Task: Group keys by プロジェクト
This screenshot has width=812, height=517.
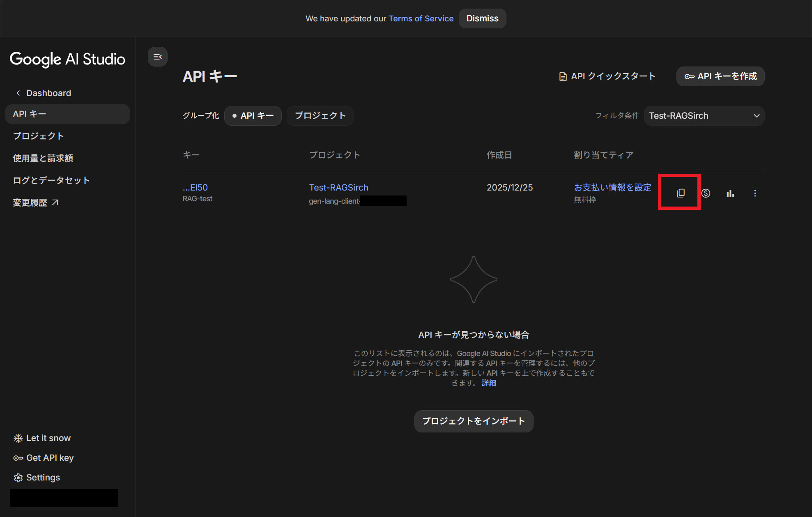Action: [320, 116]
